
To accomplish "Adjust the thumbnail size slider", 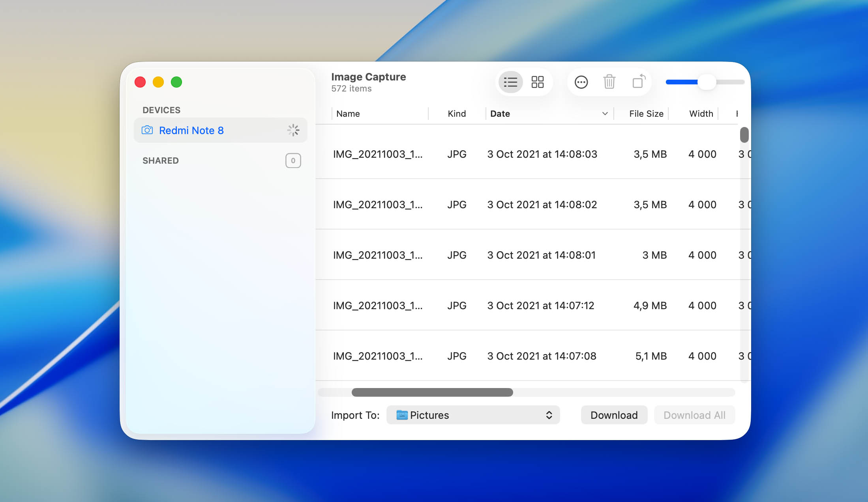I will 708,82.
